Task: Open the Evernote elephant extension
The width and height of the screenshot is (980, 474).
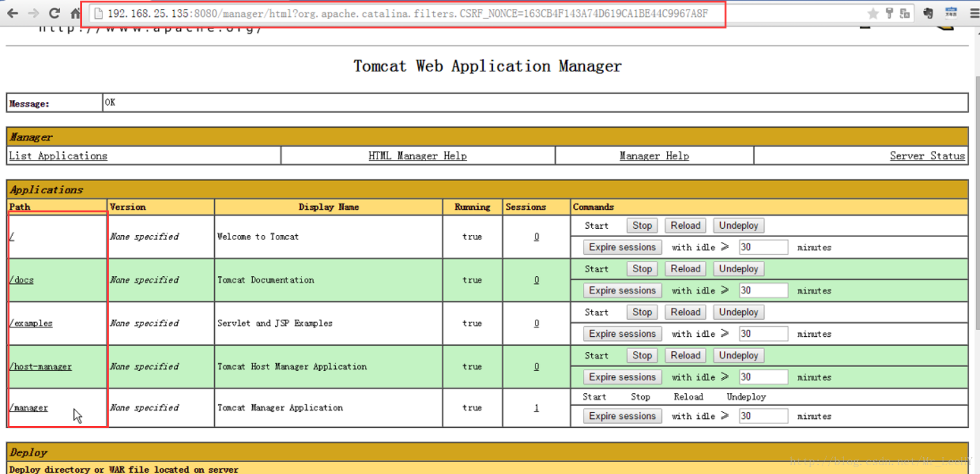Action: click(928, 13)
